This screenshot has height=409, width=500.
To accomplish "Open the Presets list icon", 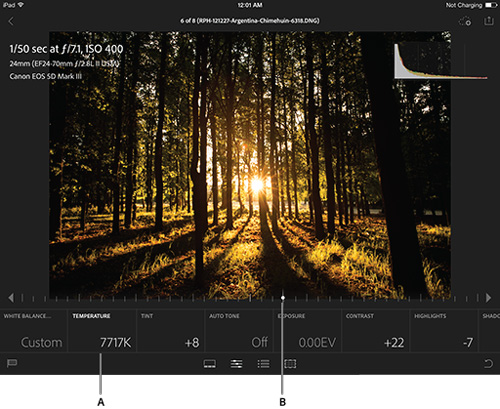I will click(263, 364).
